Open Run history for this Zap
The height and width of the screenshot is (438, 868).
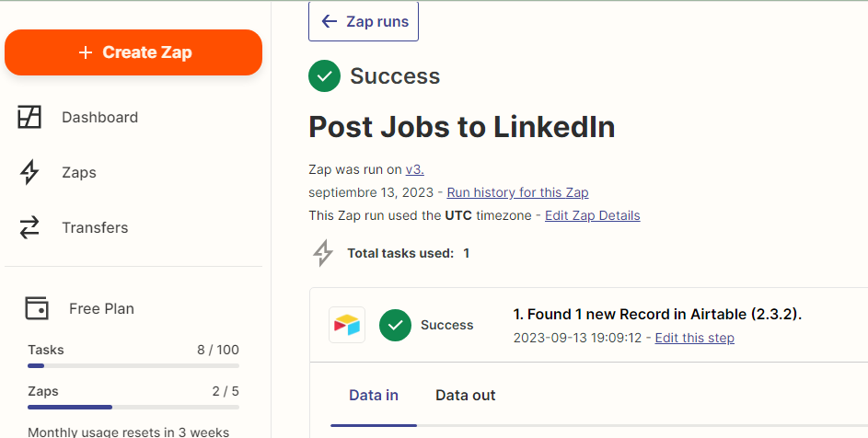(517, 192)
